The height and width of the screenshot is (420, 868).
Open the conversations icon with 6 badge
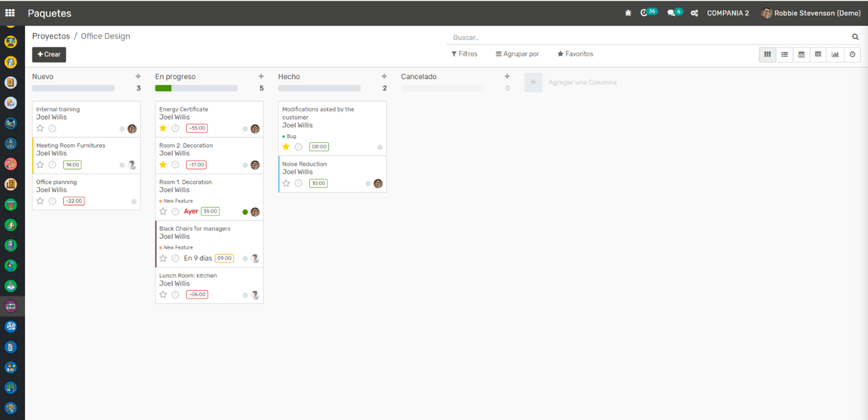[x=671, y=13]
